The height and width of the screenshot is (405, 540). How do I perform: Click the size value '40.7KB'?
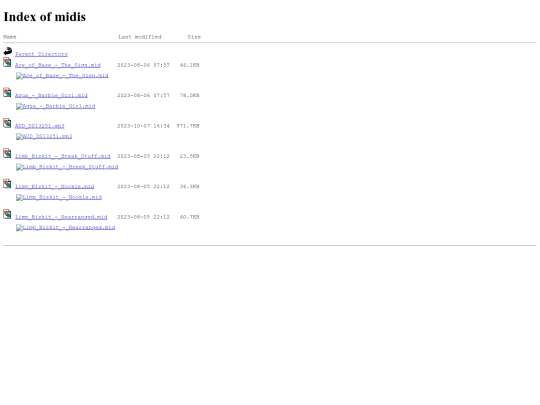pyautogui.click(x=189, y=217)
